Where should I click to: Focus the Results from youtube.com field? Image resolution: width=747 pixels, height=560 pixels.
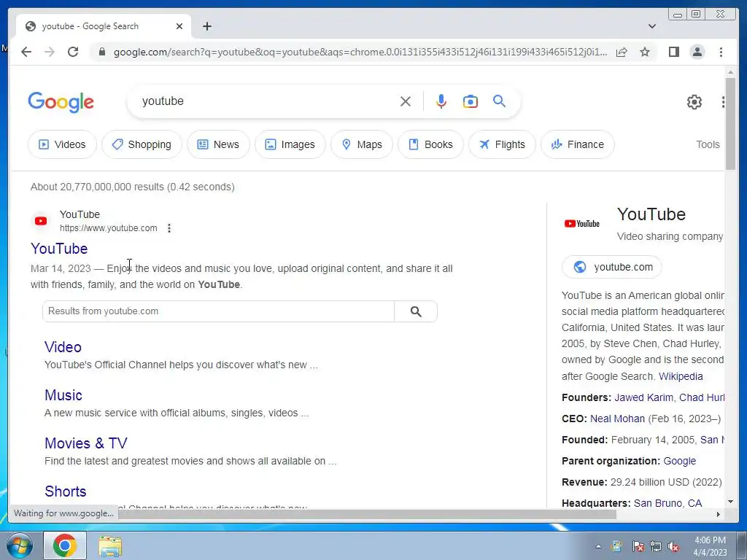point(218,311)
